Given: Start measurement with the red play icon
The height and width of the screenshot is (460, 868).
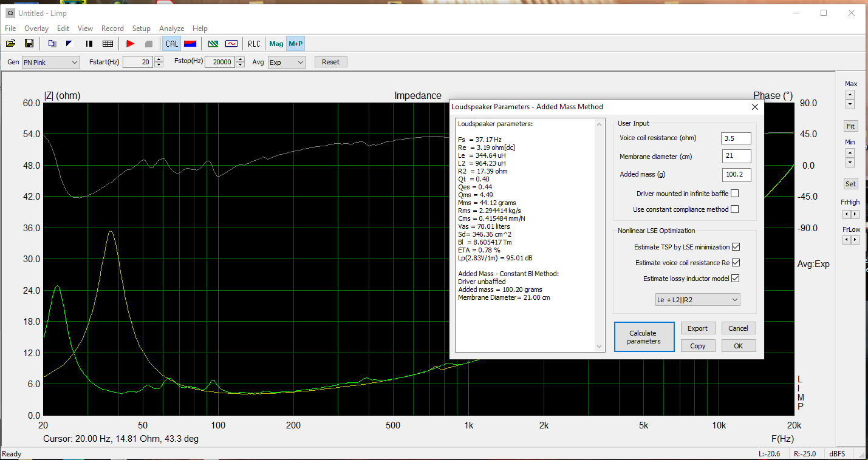Looking at the screenshot, I should (130, 44).
